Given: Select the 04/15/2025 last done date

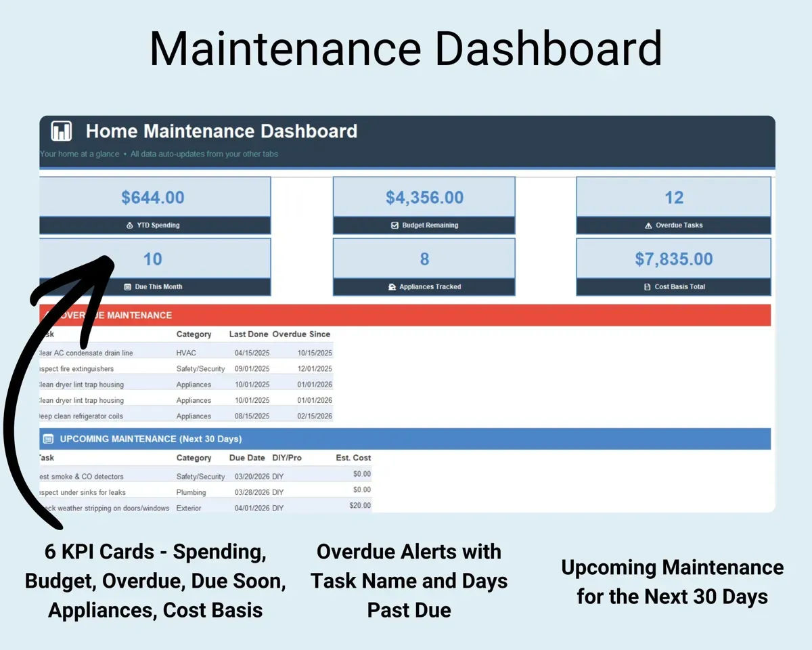Looking at the screenshot, I should (x=252, y=353).
